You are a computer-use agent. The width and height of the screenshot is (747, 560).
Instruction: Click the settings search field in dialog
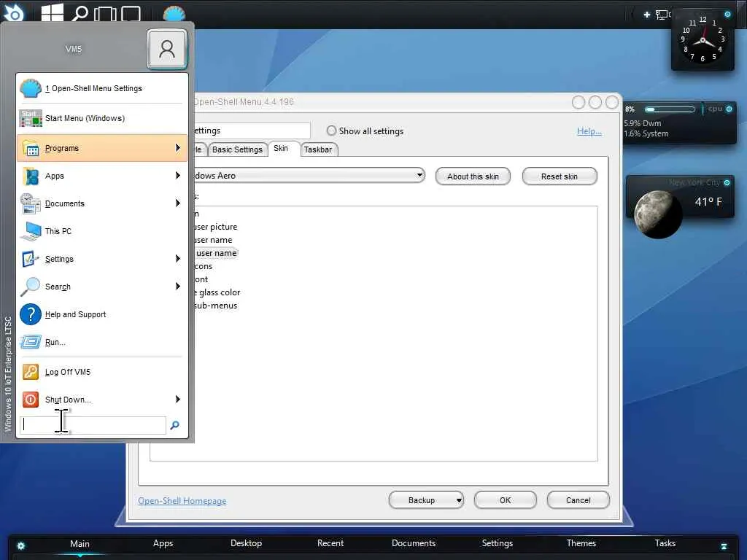252,131
